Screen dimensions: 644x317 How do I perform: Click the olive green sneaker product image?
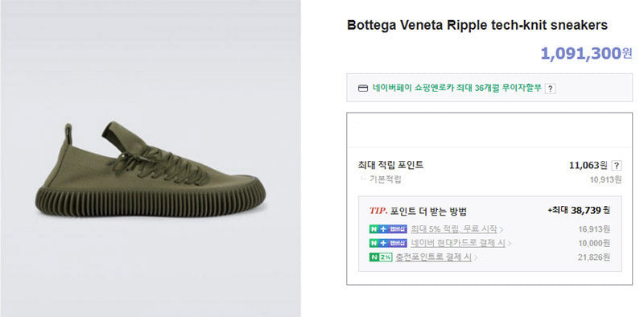(151, 169)
